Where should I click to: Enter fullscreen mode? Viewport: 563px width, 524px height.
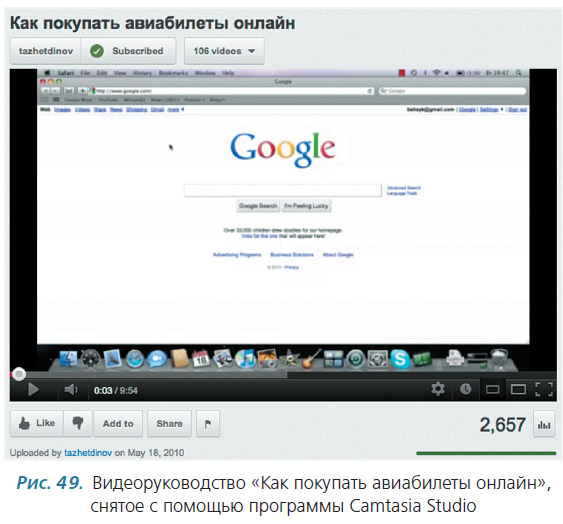tap(544, 389)
